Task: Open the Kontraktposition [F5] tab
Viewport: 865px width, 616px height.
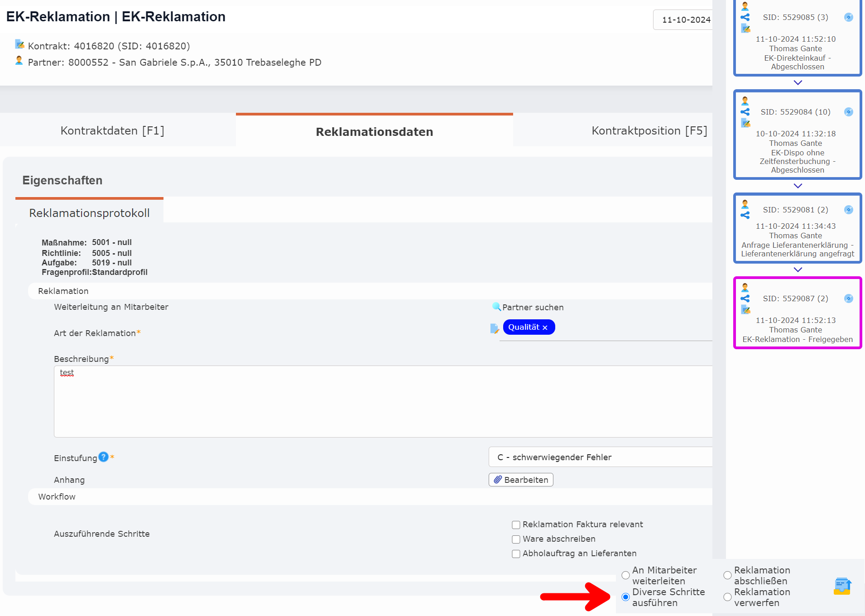Action: pyautogui.click(x=649, y=130)
